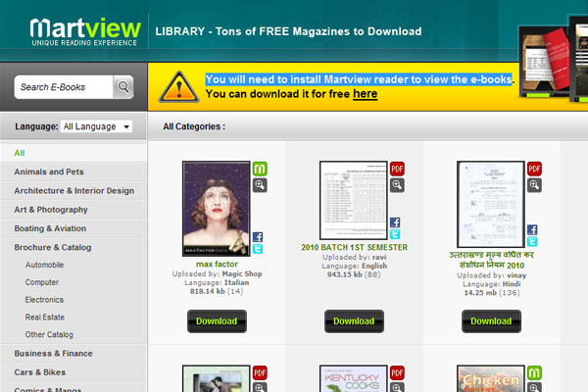
Task: Zoom preview of the Hindi document by vinay
Action: tap(534, 185)
